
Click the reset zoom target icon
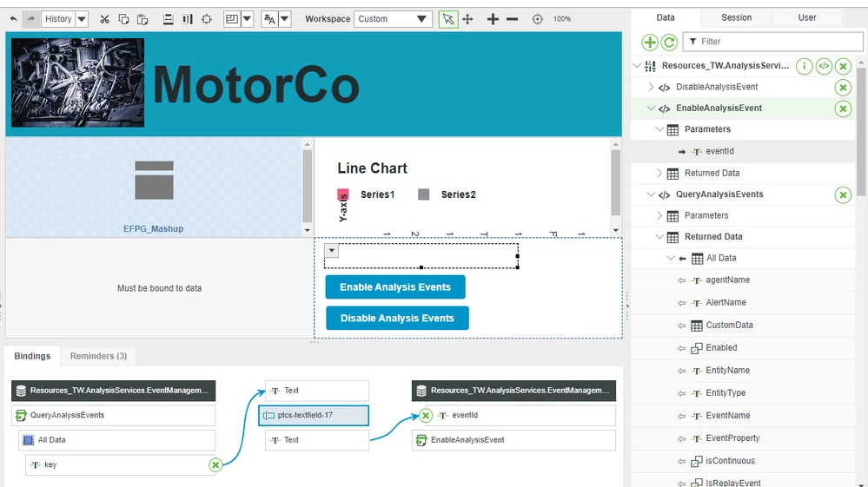click(x=537, y=19)
